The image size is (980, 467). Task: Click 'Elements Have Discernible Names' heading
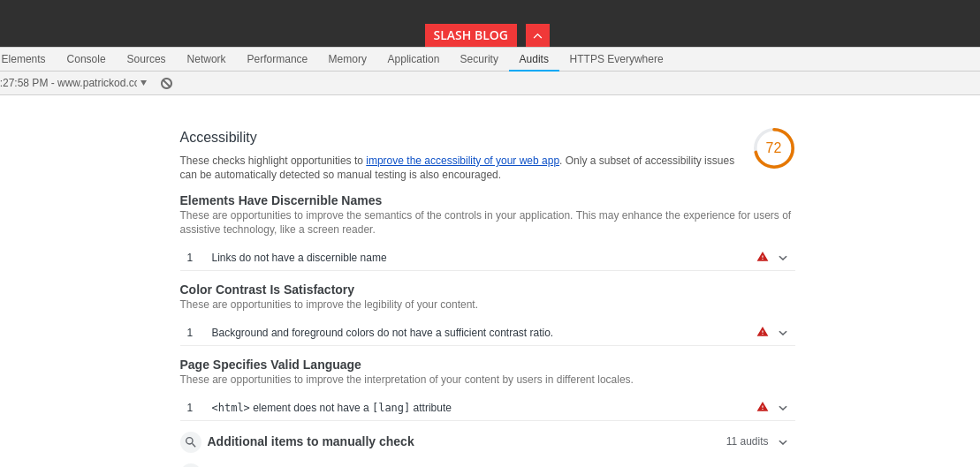point(281,200)
